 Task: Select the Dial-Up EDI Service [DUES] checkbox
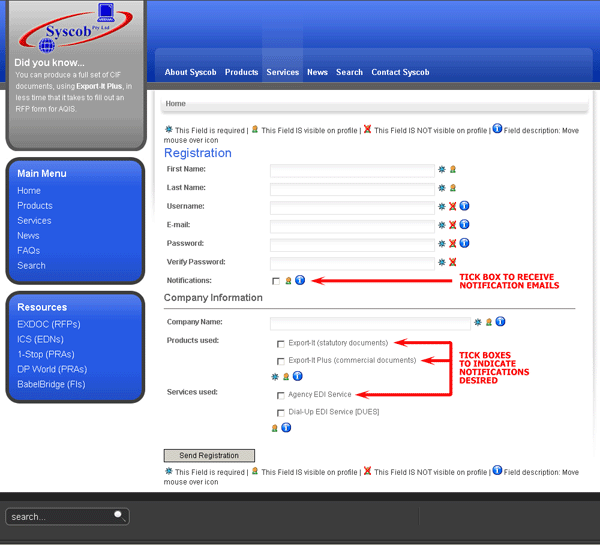281,412
